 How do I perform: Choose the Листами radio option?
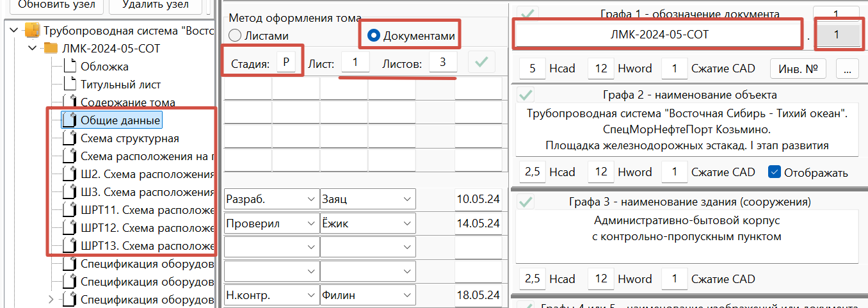pos(259,36)
